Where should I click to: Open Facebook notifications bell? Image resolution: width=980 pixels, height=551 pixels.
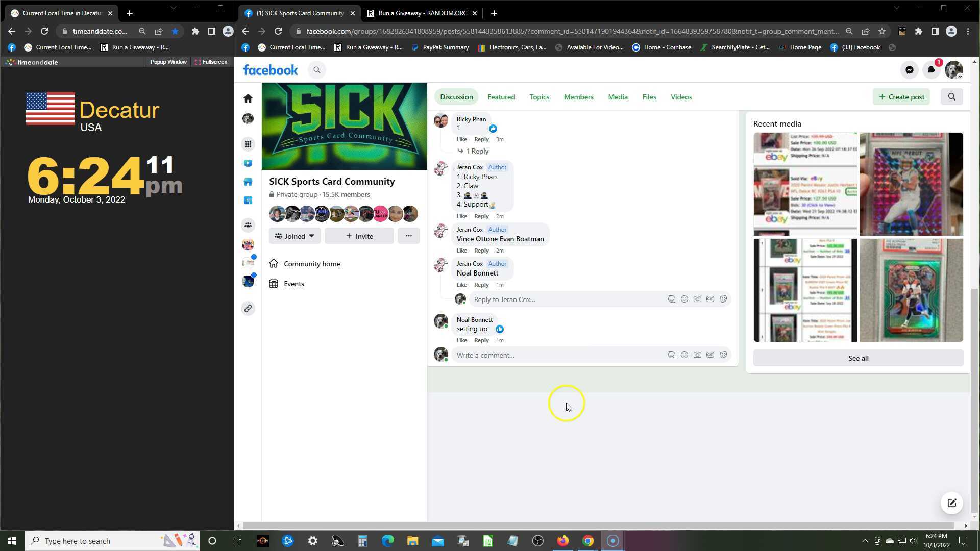[x=931, y=70]
